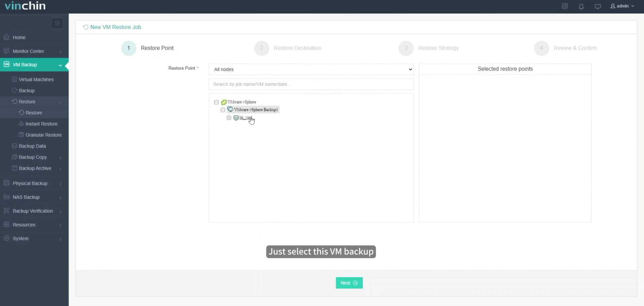Click the NAS Backup icon

[x=6, y=197]
